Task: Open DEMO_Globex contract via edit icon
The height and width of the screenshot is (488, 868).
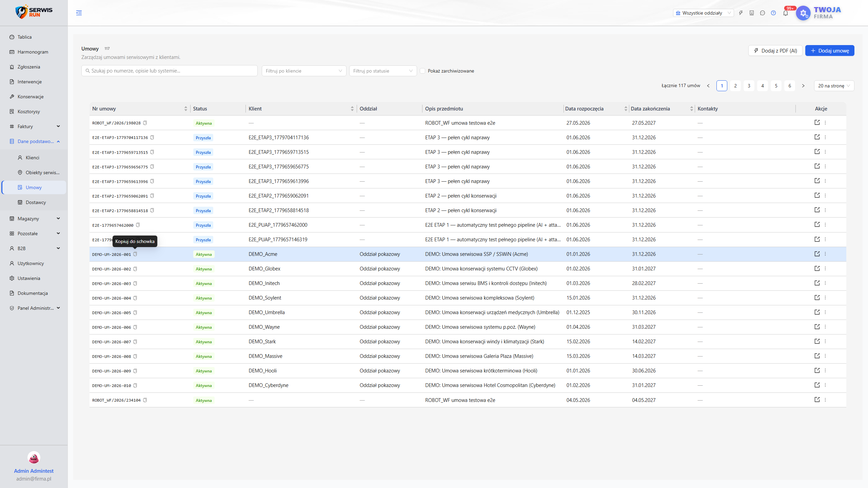Action: coord(817,268)
